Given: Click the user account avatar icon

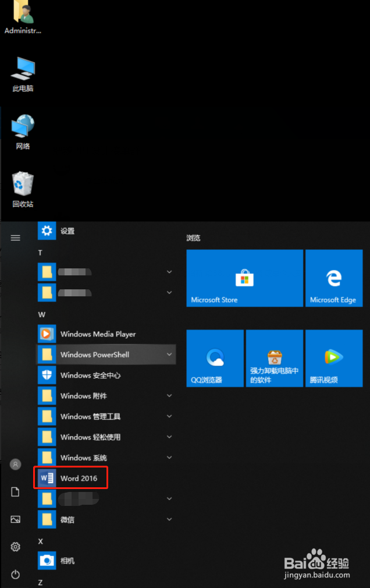Looking at the screenshot, I should click(x=15, y=464).
